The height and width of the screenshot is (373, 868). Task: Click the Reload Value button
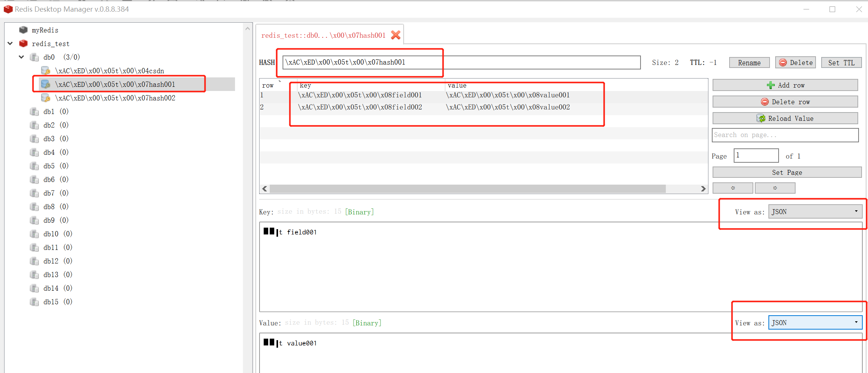tap(785, 118)
